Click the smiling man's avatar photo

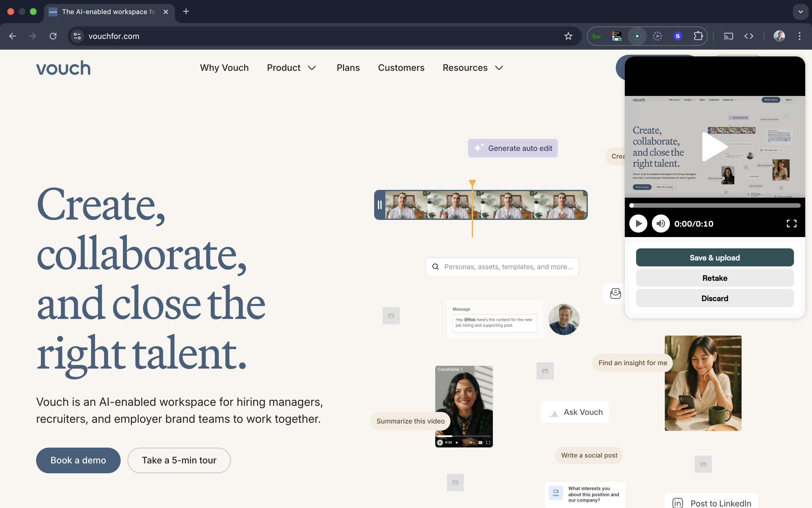click(x=564, y=319)
